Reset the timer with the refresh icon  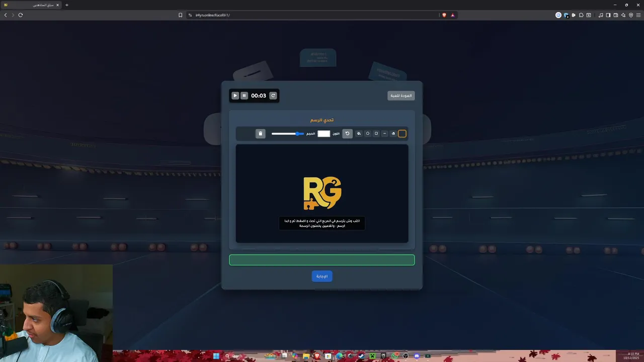pos(273,96)
